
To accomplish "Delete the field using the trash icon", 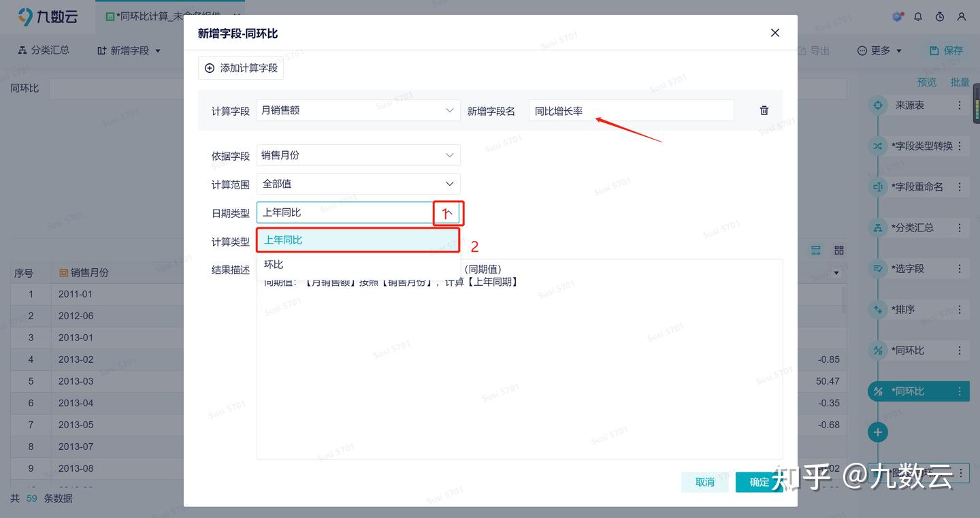I will [764, 110].
